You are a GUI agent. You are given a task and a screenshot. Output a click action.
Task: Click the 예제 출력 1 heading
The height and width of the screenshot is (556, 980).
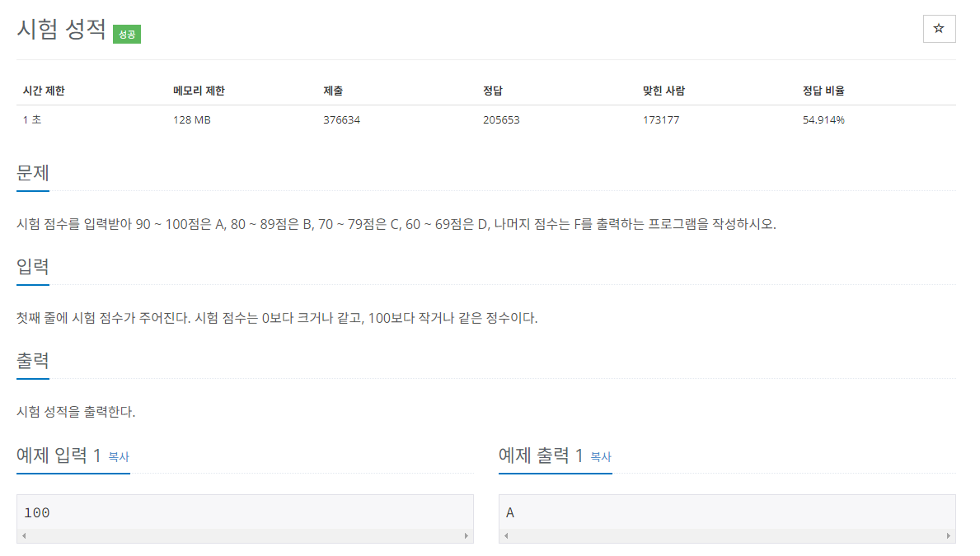(x=541, y=456)
